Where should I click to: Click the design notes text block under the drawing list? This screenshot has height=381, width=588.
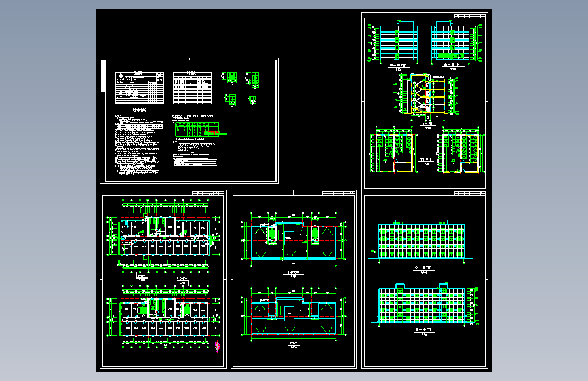[139, 145]
